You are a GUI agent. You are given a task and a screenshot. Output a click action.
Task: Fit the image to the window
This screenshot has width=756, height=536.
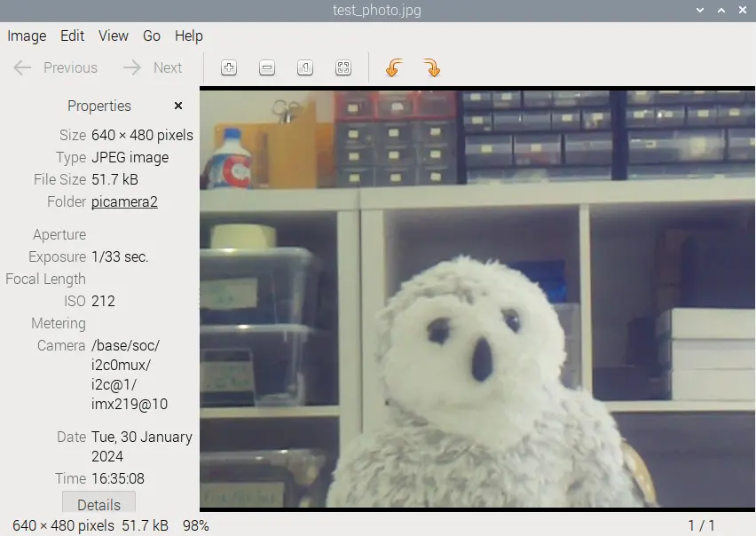tap(343, 67)
